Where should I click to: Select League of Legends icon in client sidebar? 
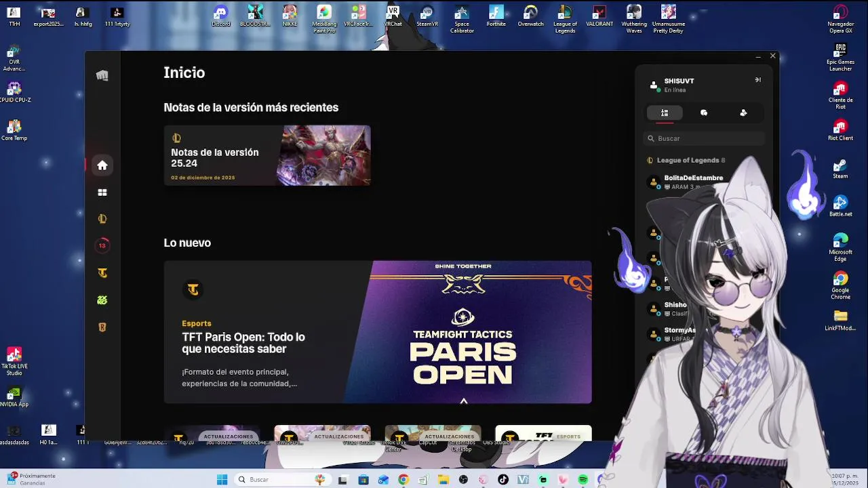pyautogui.click(x=102, y=219)
